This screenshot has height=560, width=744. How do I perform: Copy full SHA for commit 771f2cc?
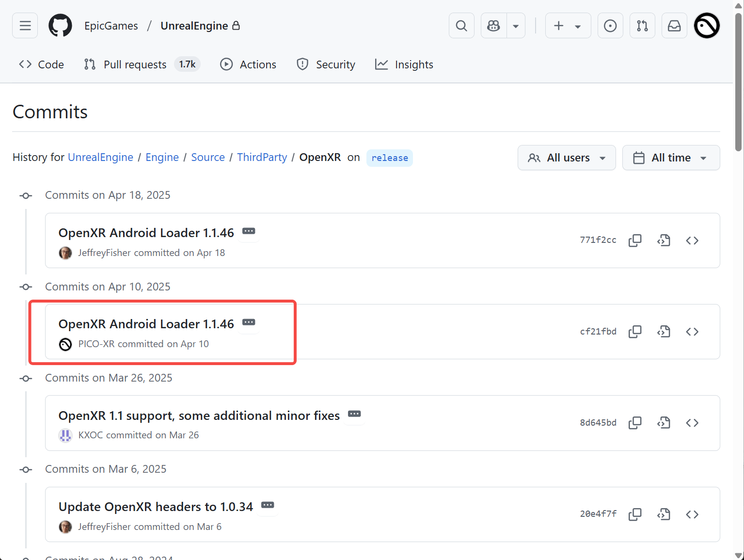pos(635,240)
